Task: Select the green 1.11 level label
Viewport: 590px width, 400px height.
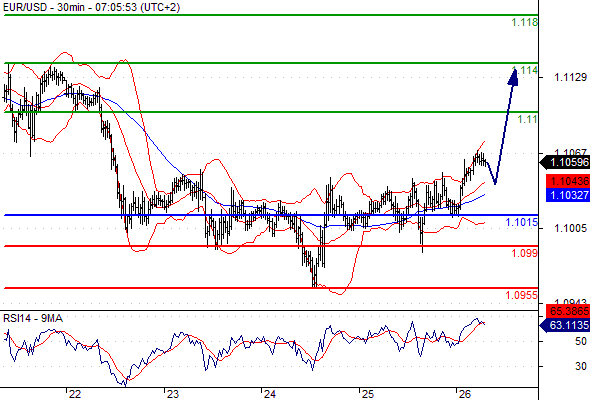Action: (528, 119)
